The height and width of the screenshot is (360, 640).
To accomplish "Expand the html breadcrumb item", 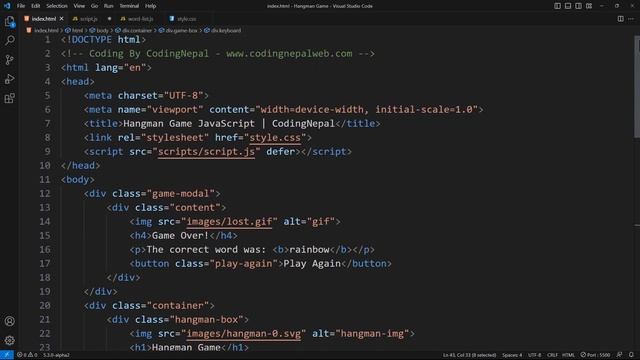I will [x=74, y=30].
